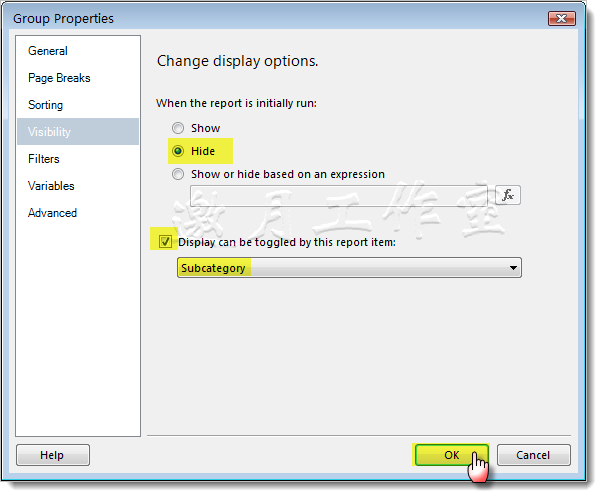Open the Page Breaks page

point(59,78)
